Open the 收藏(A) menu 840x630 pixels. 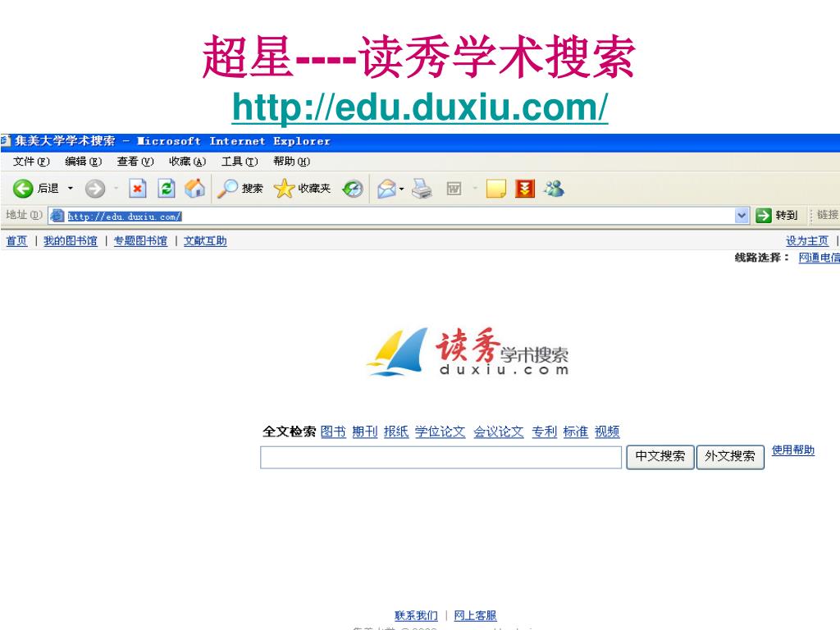point(188,162)
